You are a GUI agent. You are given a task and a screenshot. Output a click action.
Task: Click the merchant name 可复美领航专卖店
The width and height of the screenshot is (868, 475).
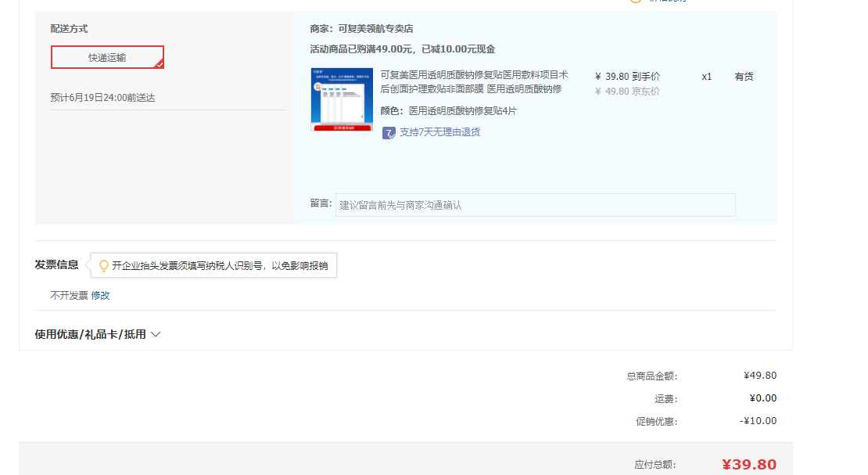pyautogui.click(x=375, y=29)
